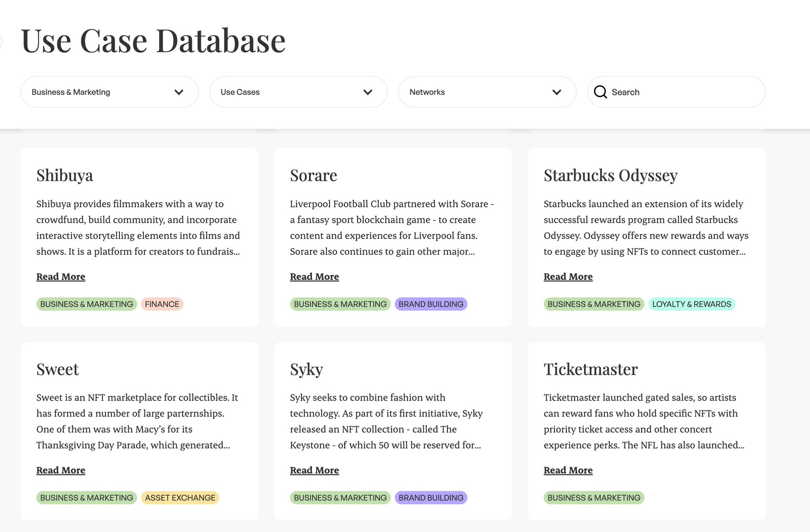Viewport: 810px width, 532px height.
Task: Open Read More link for Ticketmaster
Action: pyautogui.click(x=568, y=470)
